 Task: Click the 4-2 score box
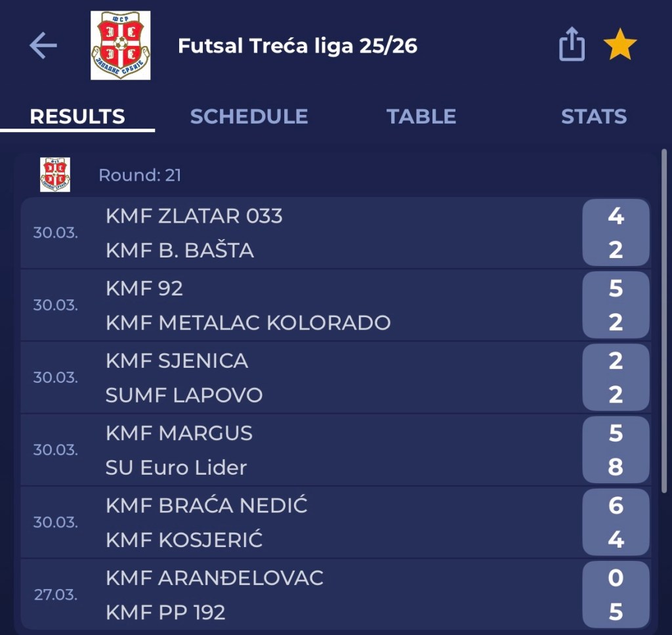tap(615, 233)
